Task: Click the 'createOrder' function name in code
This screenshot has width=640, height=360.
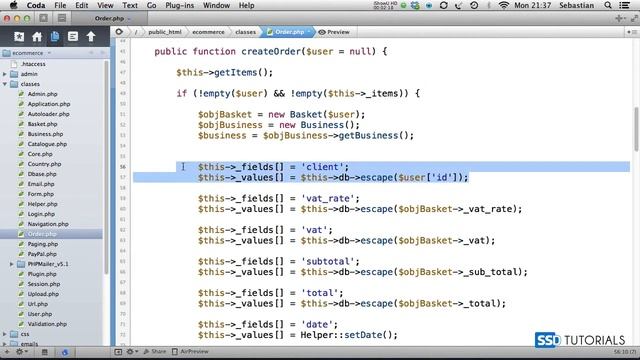Action: point(271,51)
